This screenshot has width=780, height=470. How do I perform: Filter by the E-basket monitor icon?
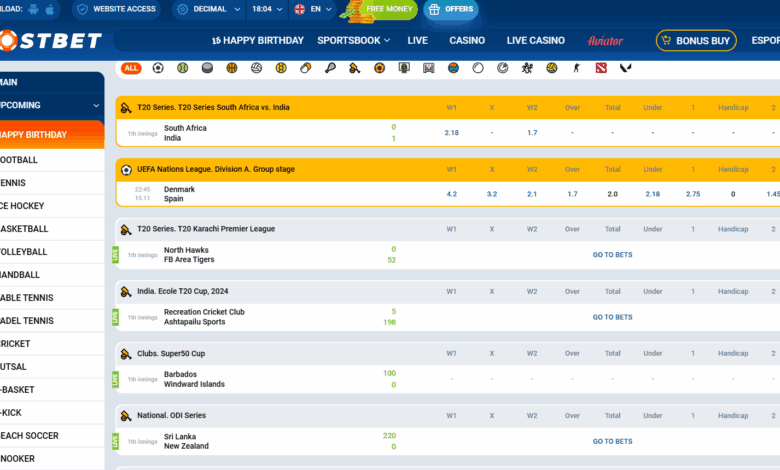pyautogui.click(x=404, y=68)
